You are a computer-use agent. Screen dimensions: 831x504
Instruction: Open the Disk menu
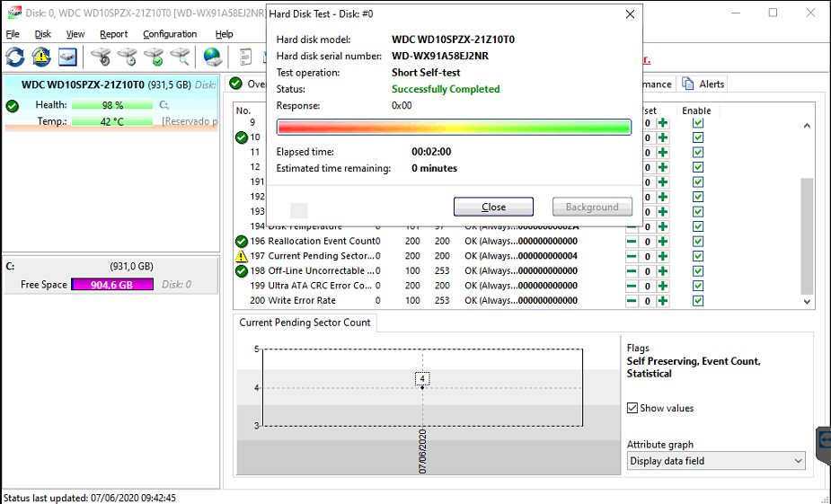tap(43, 34)
